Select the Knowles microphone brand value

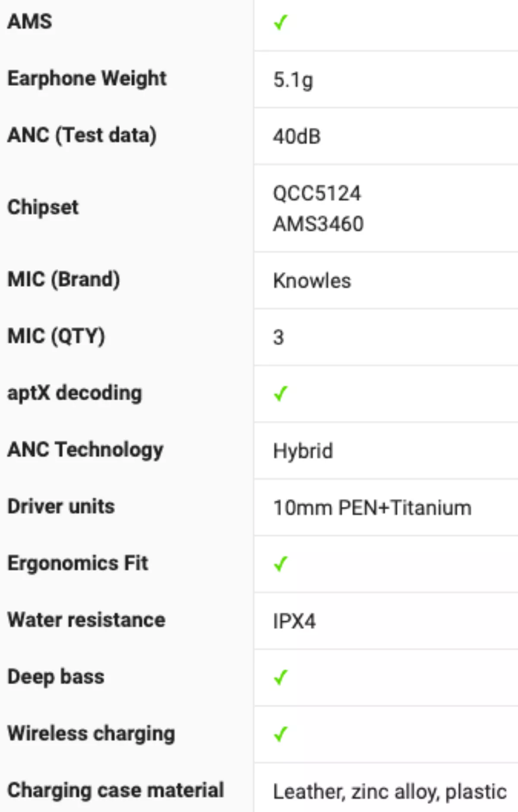[x=312, y=281]
